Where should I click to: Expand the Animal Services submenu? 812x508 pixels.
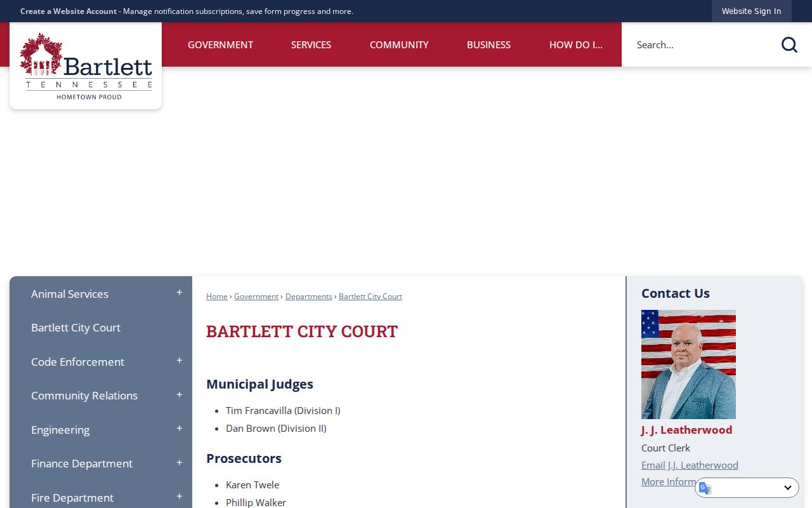[180, 293]
